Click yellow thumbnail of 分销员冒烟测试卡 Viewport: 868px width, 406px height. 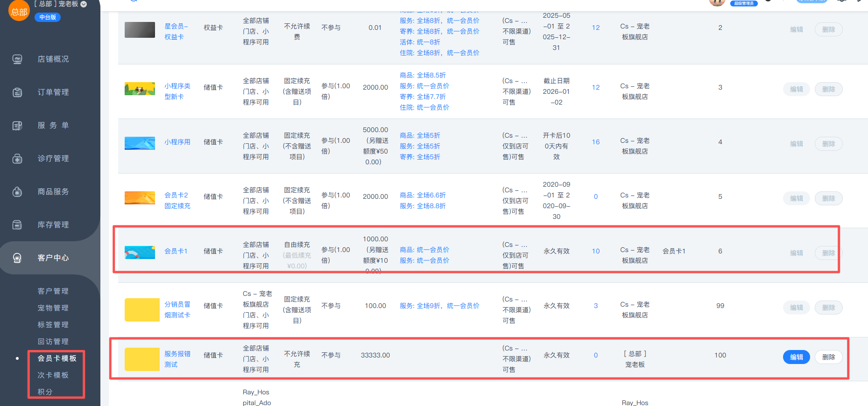point(142,310)
